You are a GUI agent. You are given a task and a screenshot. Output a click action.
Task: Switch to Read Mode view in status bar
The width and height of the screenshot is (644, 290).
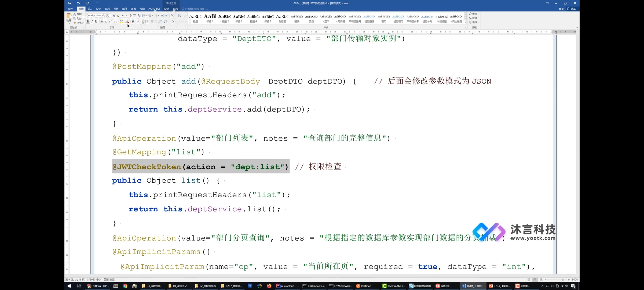click(x=529, y=280)
